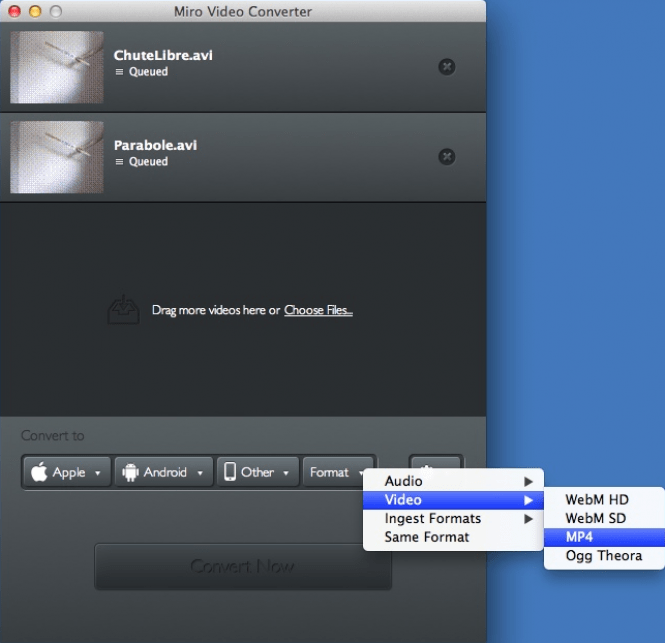Click the Parabole.avi video thumbnail
Screen dimensions: 665x643
coord(57,157)
